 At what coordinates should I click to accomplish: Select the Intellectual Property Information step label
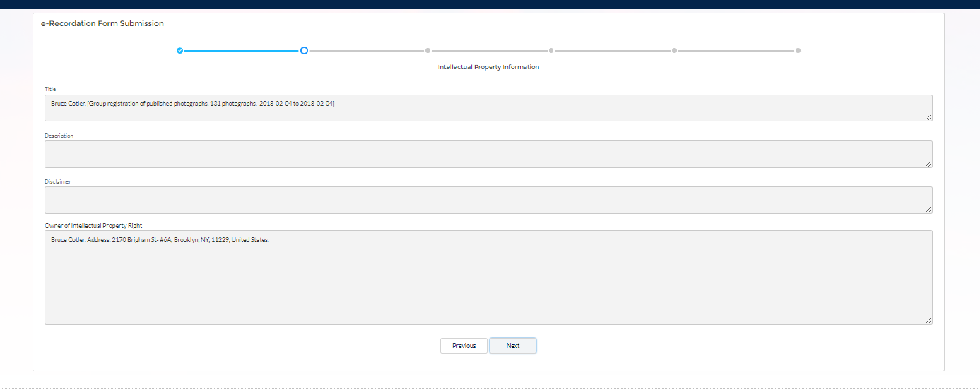coord(488,67)
